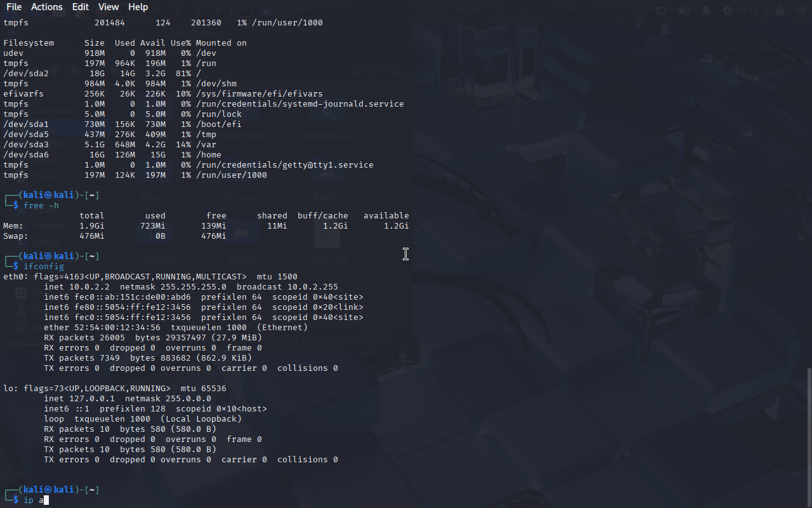Open the Edit menu
Image resolution: width=812 pixels, height=508 pixels.
tap(81, 7)
